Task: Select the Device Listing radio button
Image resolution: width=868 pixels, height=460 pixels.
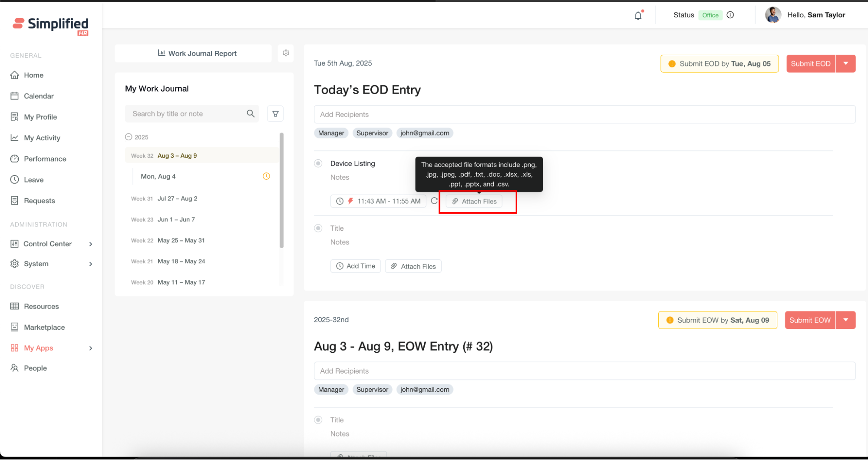Action: (318, 163)
